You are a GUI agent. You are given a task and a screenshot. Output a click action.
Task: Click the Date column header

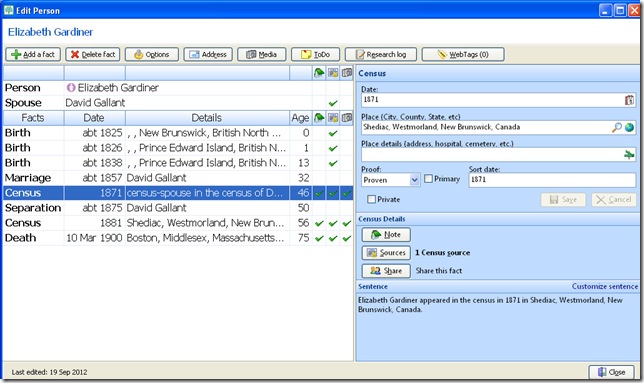(94, 118)
